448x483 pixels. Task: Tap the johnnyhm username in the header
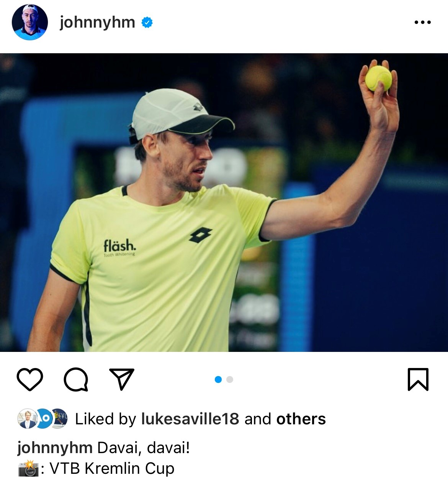97,22
